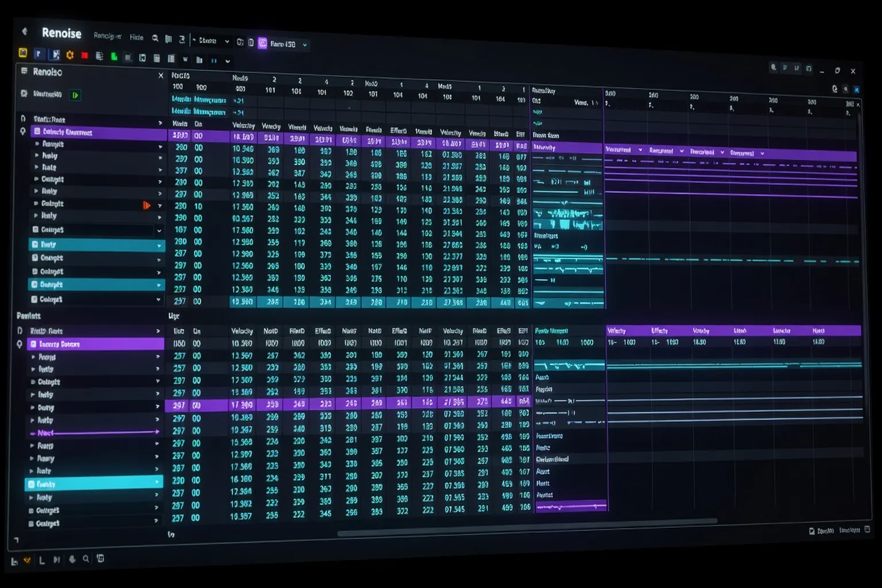Screen dimensions: 882x588
Task: Click the green play button in the left panel
Action: [75, 95]
